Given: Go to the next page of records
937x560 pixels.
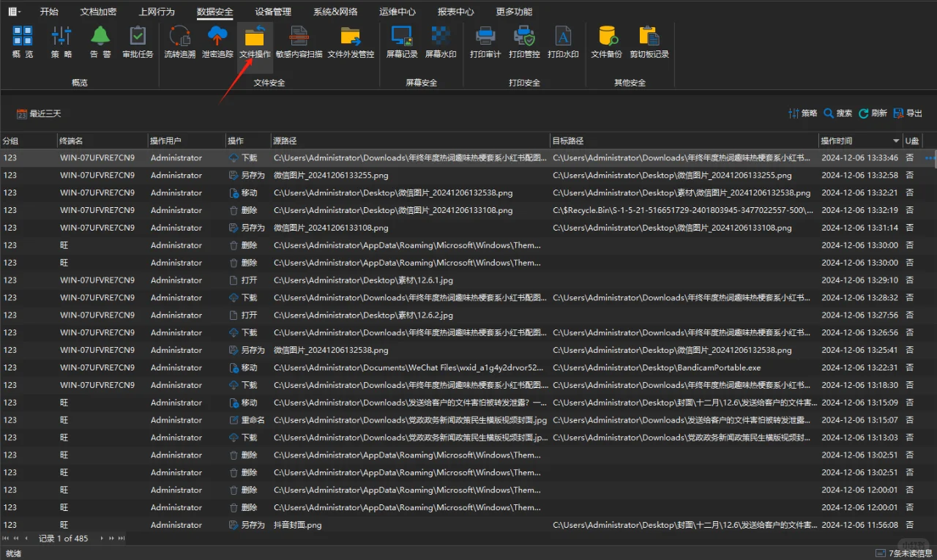Looking at the screenshot, I should click(112, 538).
